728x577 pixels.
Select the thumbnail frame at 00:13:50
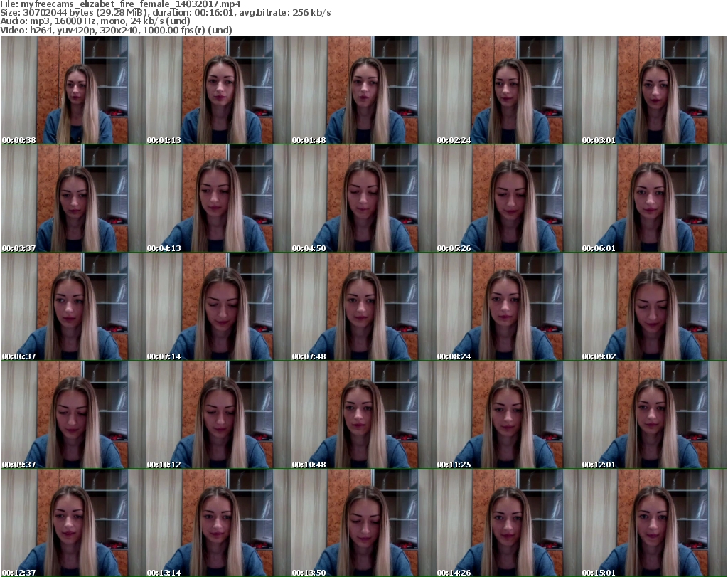click(363, 523)
